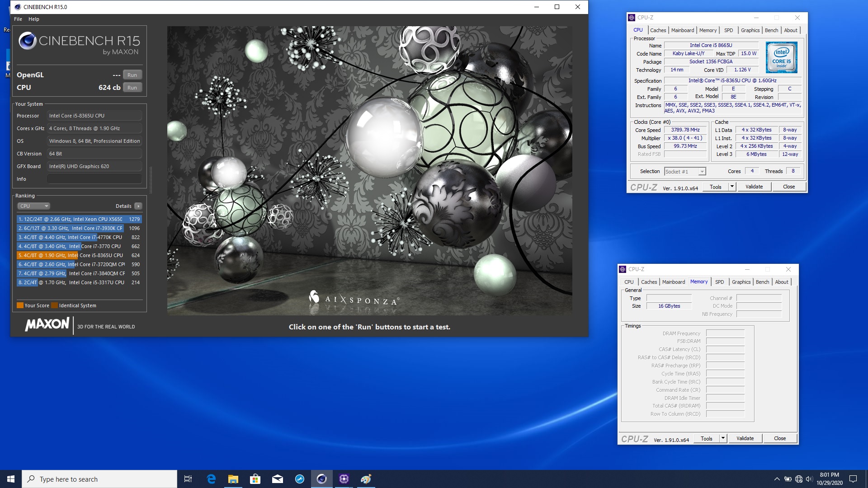Screen dimensions: 868x488
Task: Select the i7-3930K ranking row
Action: point(79,228)
